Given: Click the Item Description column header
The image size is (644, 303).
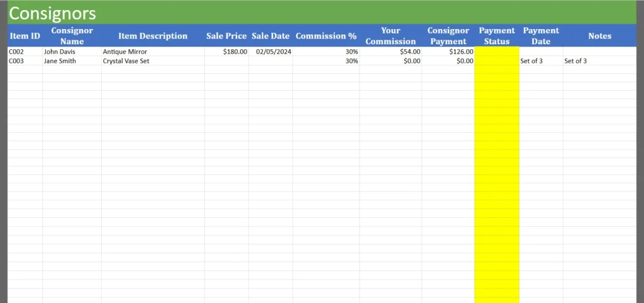Looking at the screenshot, I should [153, 36].
